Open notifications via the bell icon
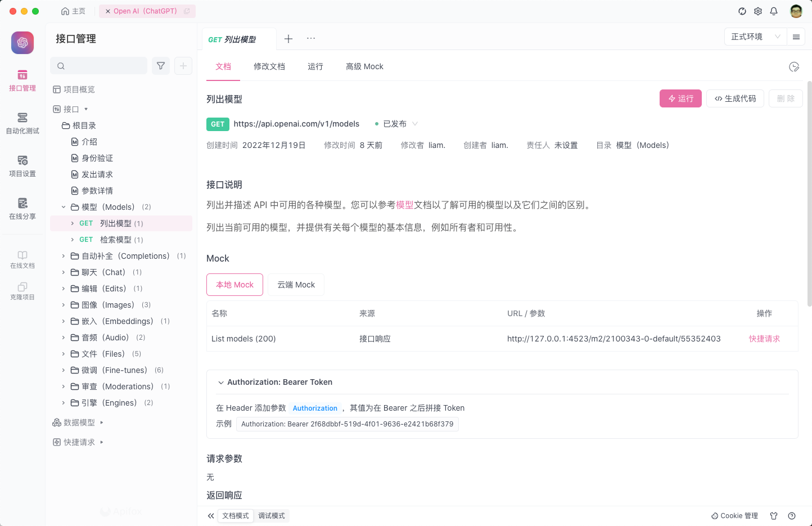The height and width of the screenshot is (526, 812). 774,11
